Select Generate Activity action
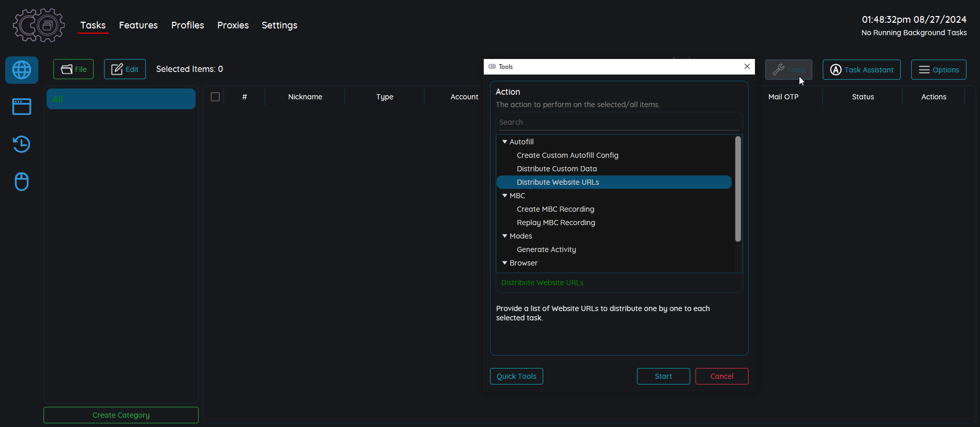 pos(546,249)
